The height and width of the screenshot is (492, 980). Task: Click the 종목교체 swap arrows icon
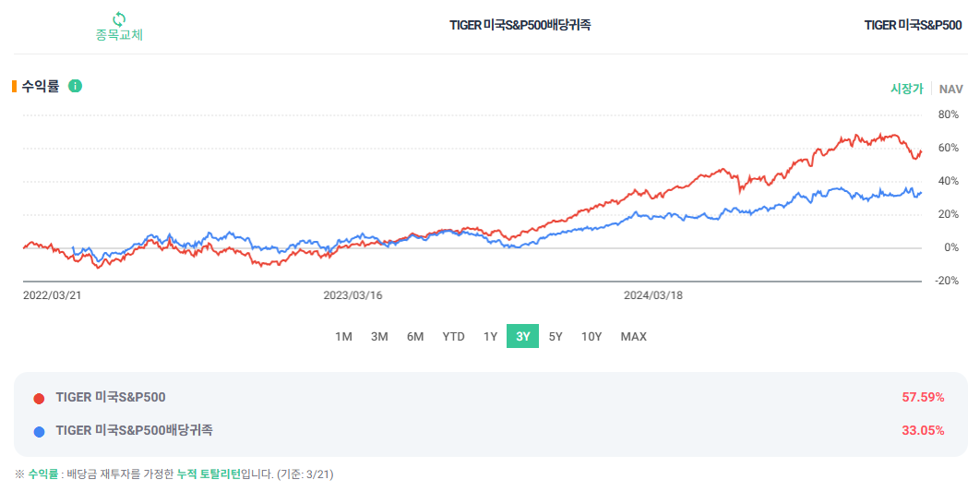(119, 18)
